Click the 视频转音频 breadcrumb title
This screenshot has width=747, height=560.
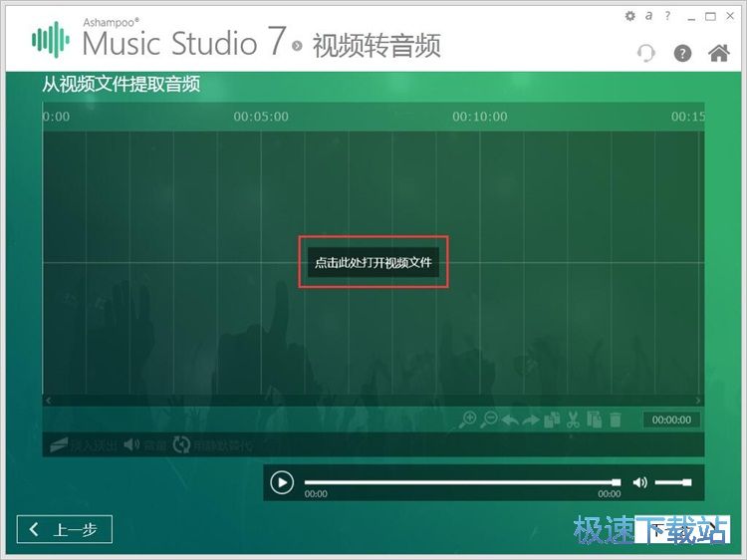click(376, 46)
